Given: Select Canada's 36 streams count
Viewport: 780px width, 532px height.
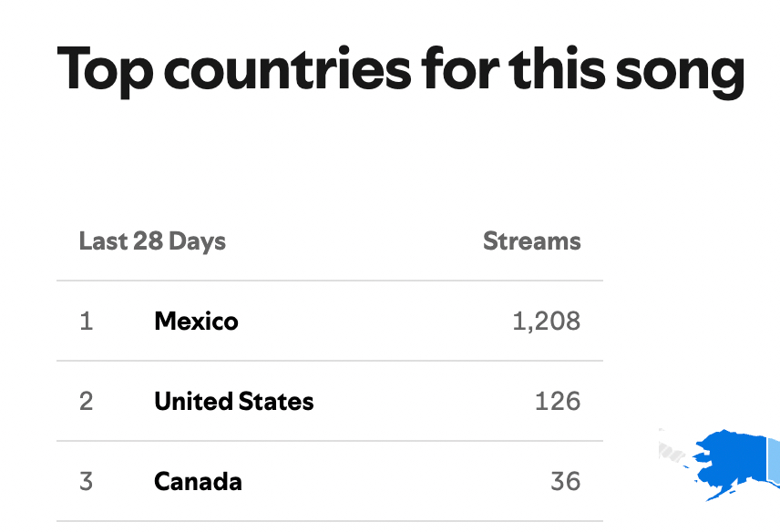Looking at the screenshot, I should [x=565, y=482].
